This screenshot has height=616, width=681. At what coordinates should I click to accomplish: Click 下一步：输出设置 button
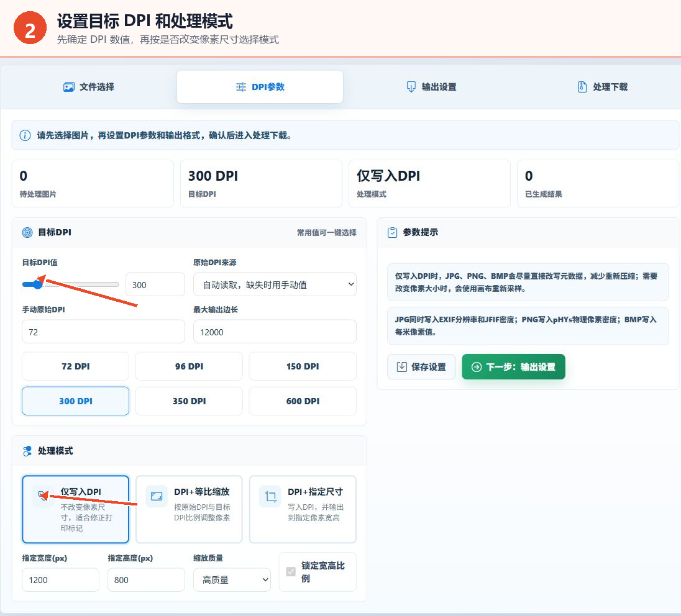click(x=513, y=367)
